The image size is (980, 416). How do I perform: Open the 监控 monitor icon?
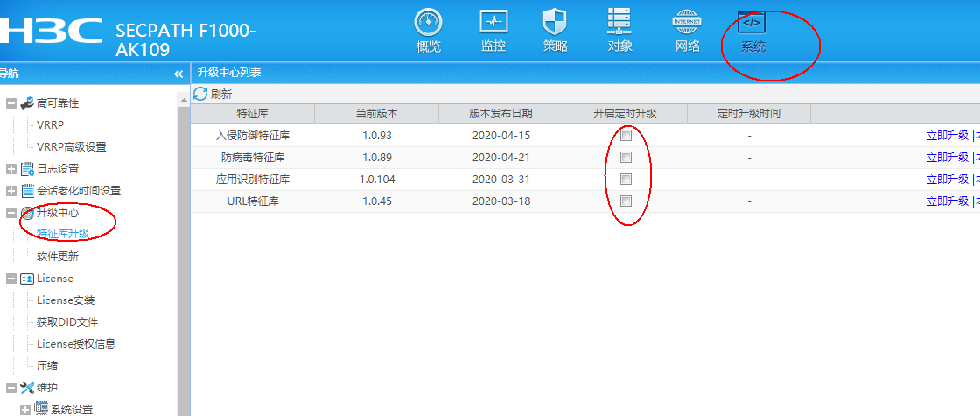coord(493,23)
